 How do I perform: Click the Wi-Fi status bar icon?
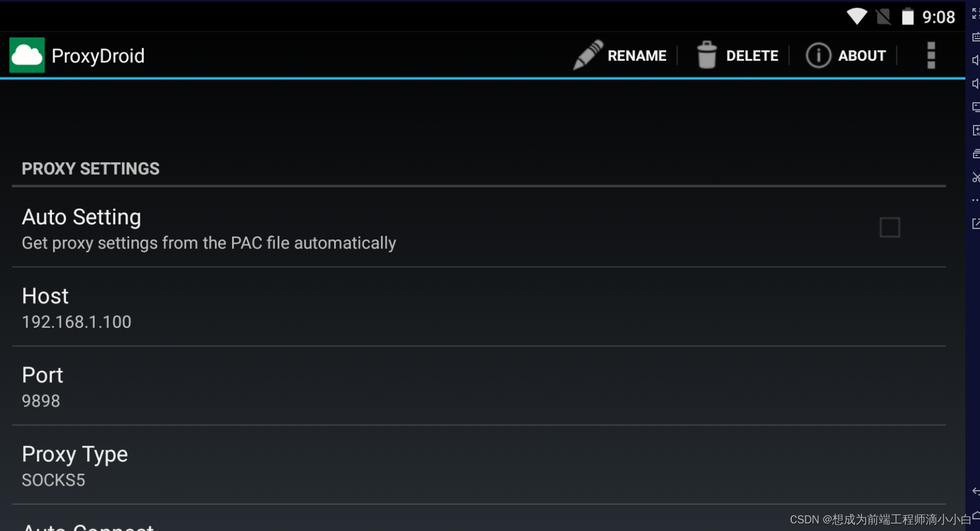(857, 16)
